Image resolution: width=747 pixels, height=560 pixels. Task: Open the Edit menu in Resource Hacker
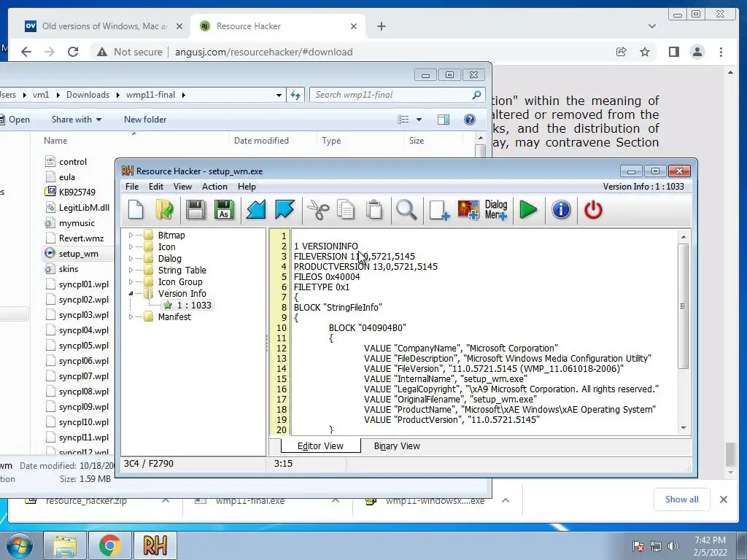156,187
